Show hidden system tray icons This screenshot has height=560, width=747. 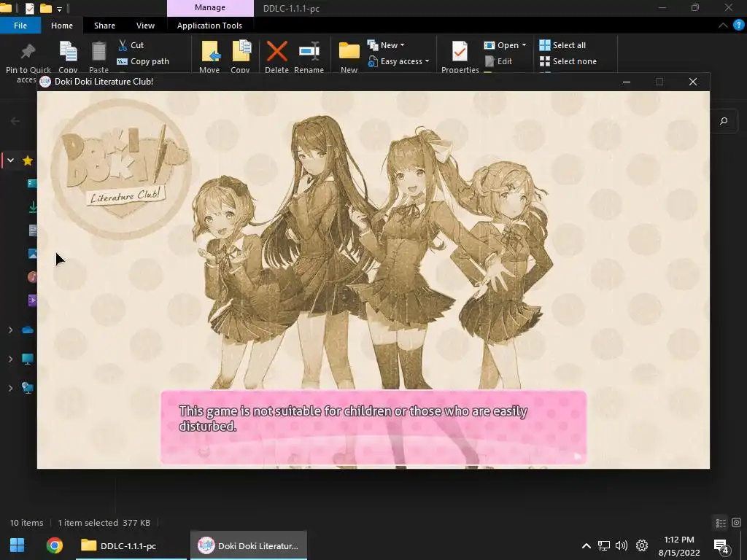[x=587, y=545]
